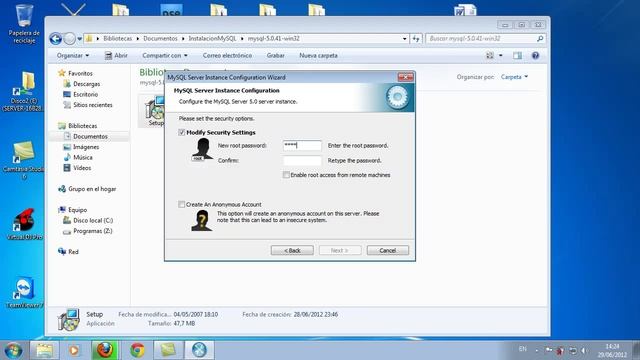Change the view mode icon in Explorer
Screen dimensions: 640x360
(x=490, y=56)
